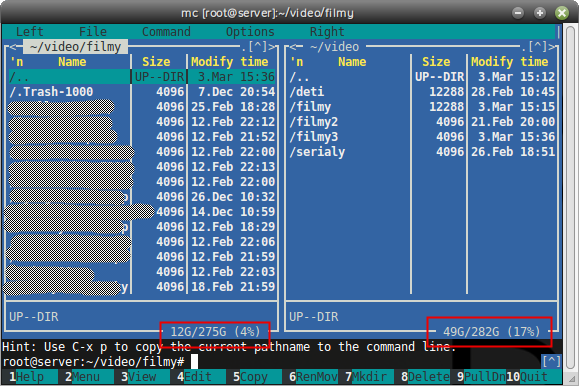Click command line [^] history button
This screenshot has height=386, width=579.
(551, 361)
